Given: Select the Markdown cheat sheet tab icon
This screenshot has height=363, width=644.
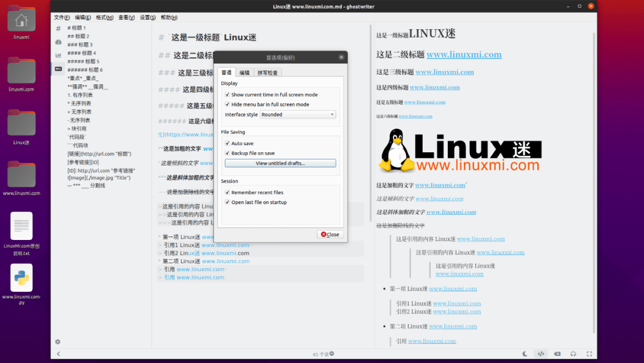Looking at the screenshot, I should [x=58, y=69].
